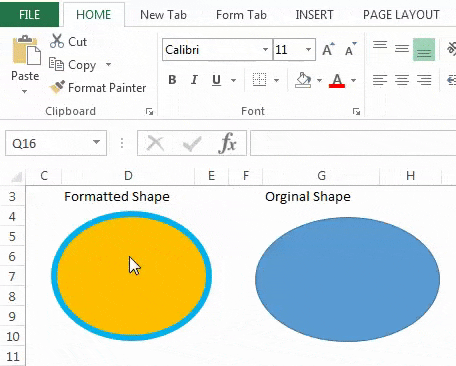
Task: Click Decrease Indent icon at ribbon edge
Action: tap(451, 80)
